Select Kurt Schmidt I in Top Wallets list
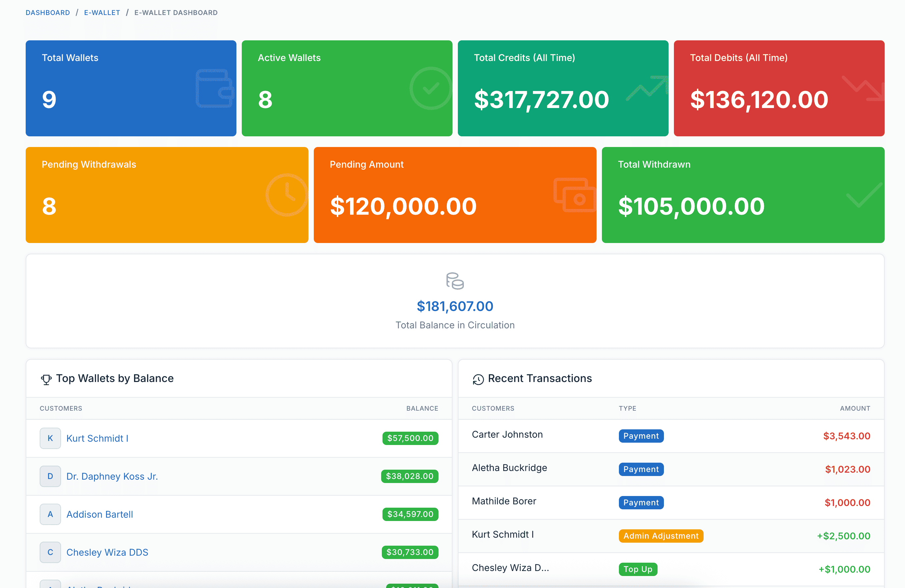Image resolution: width=905 pixels, height=588 pixels. pos(97,438)
